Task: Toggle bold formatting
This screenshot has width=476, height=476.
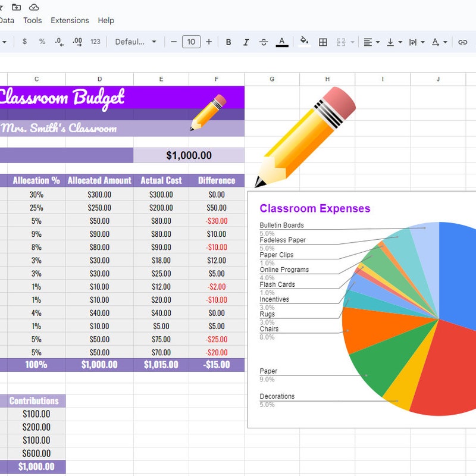Action: [x=228, y=42]
